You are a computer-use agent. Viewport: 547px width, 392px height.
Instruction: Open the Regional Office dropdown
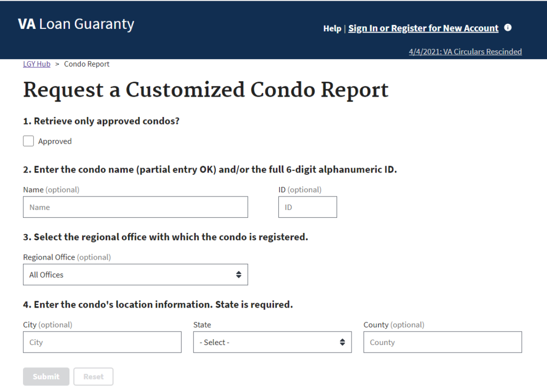click(135, 275)
